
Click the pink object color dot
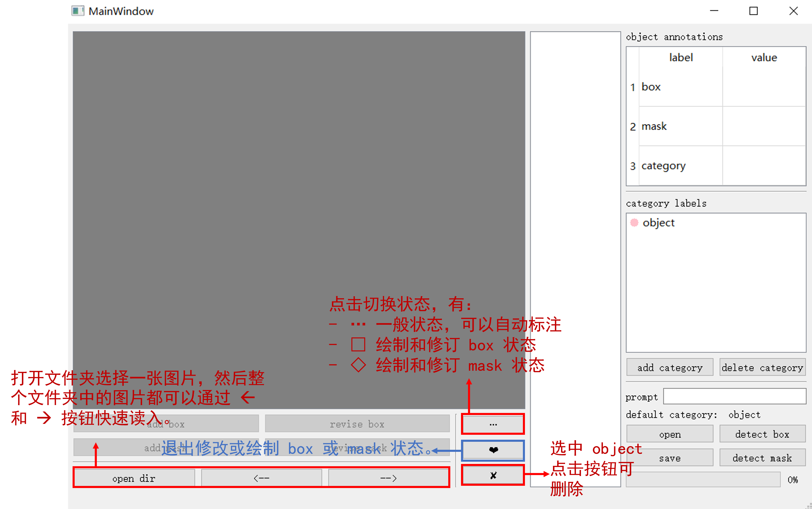point(634,223)
